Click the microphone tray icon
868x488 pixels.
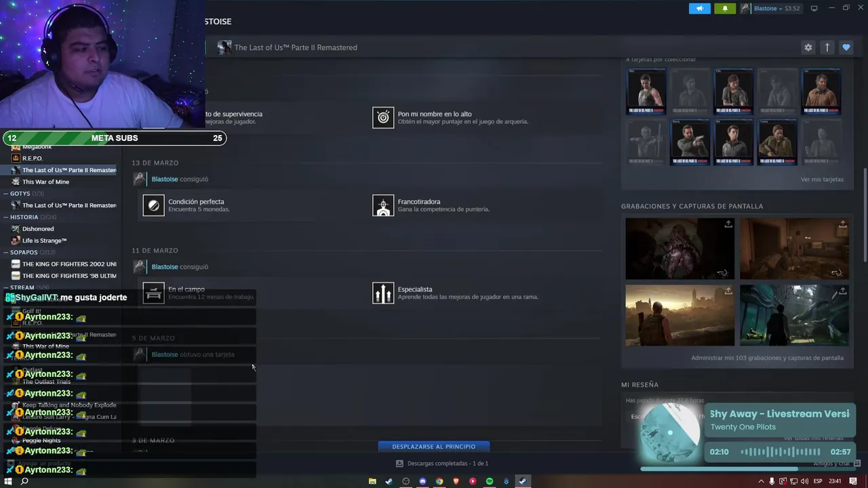coord(772,481)
